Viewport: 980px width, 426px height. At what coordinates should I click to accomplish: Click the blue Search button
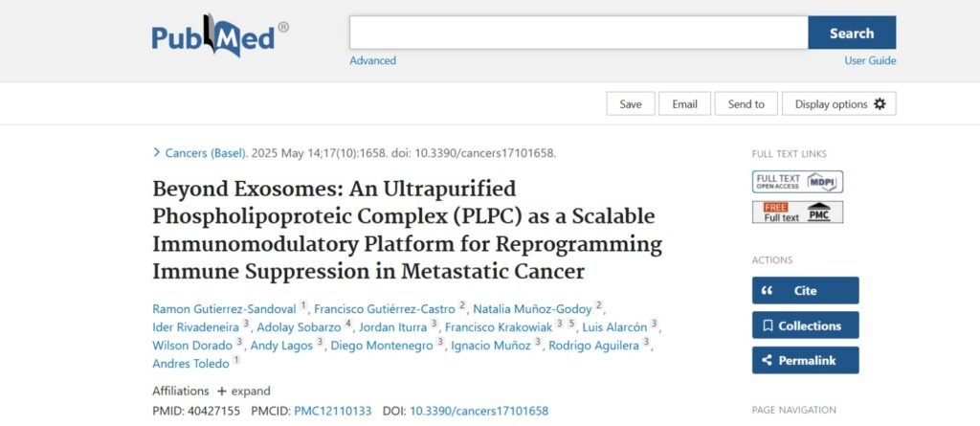point(852,34)
